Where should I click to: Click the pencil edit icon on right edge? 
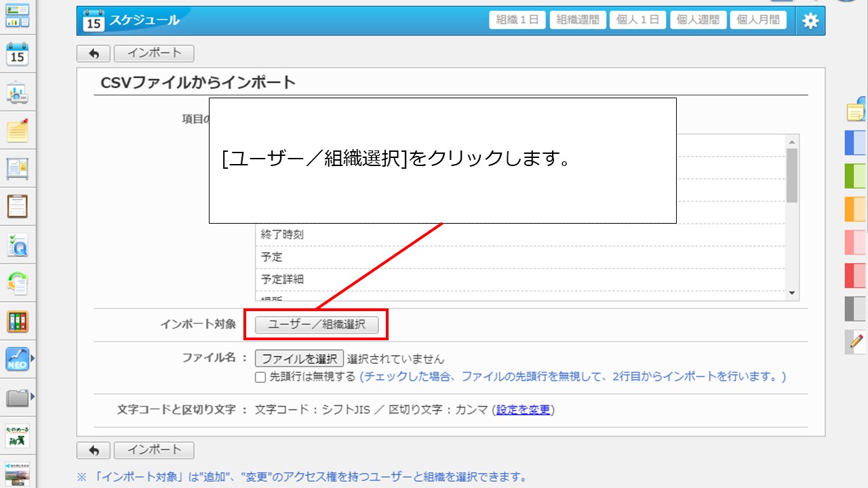point(856,342)
